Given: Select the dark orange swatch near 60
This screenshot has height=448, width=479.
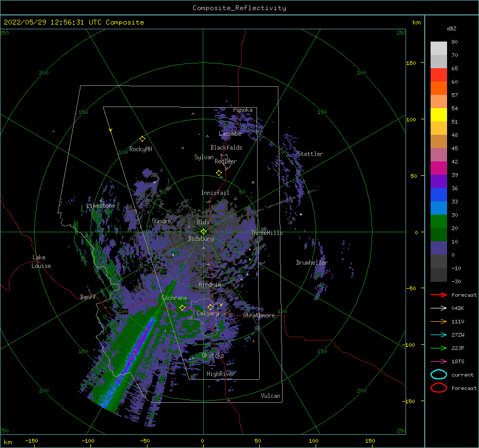Looking at the screenshot, I should tap(439, 88).
